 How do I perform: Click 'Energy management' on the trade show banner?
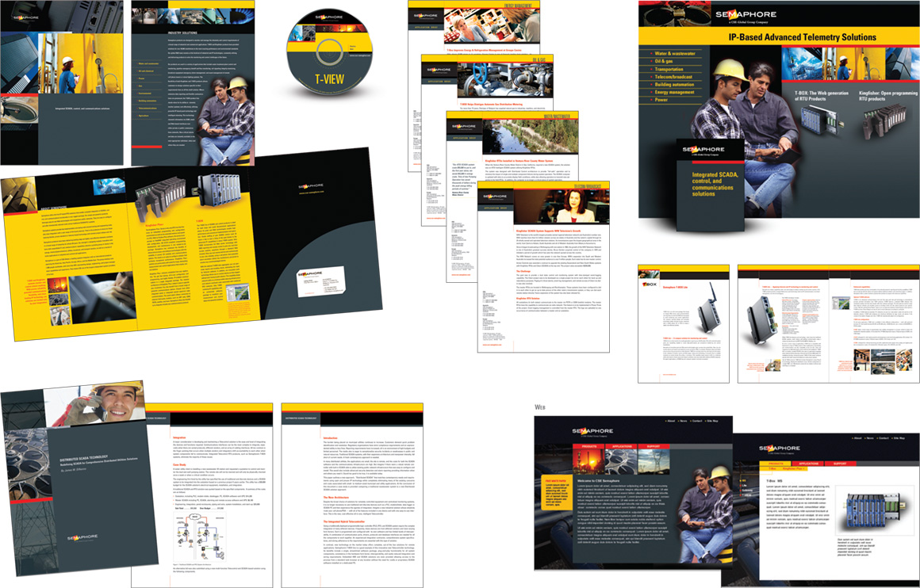674,92
